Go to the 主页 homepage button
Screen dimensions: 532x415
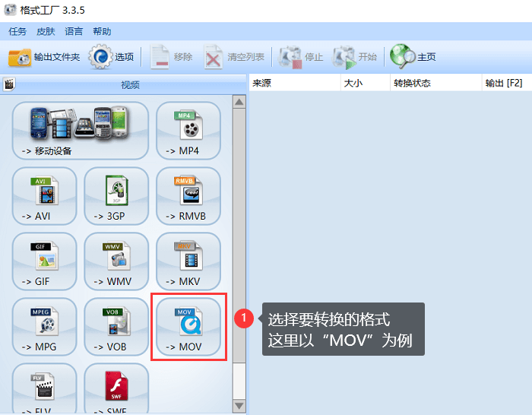pyautogui.click(x=413, y=57)
